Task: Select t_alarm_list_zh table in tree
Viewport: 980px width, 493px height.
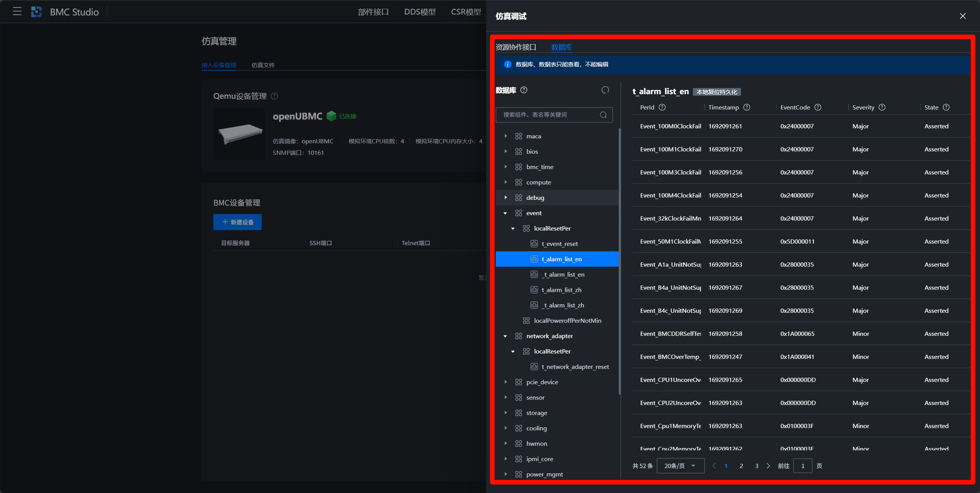Action: [561, 290]
